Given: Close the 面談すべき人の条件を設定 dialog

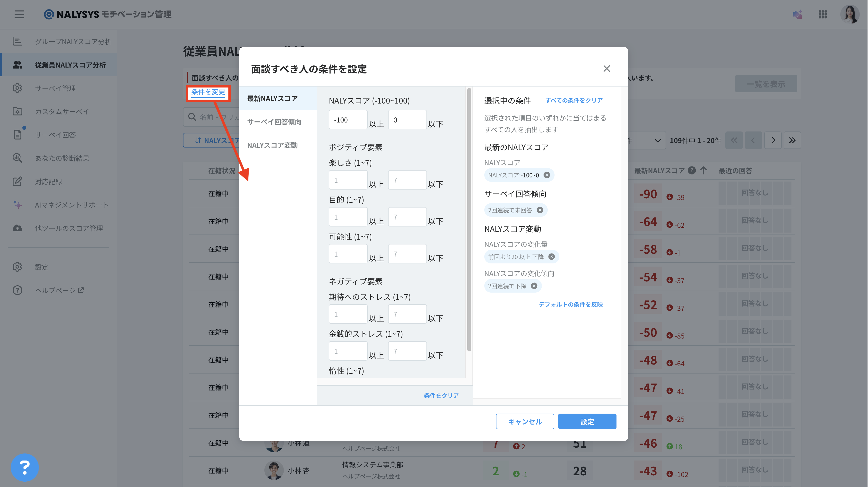Looking at the screenshot, I should pos(607,69).
